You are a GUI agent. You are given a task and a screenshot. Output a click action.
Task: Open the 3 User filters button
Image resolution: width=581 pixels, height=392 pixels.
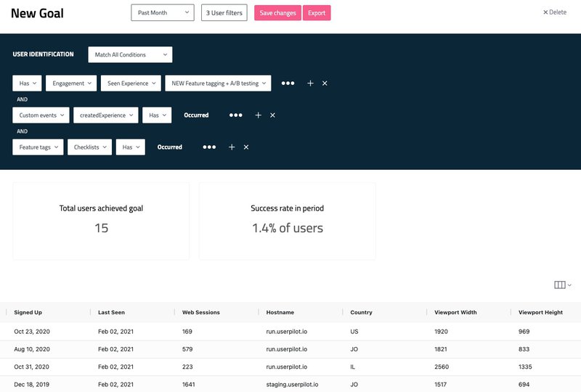tap(224, 12)
